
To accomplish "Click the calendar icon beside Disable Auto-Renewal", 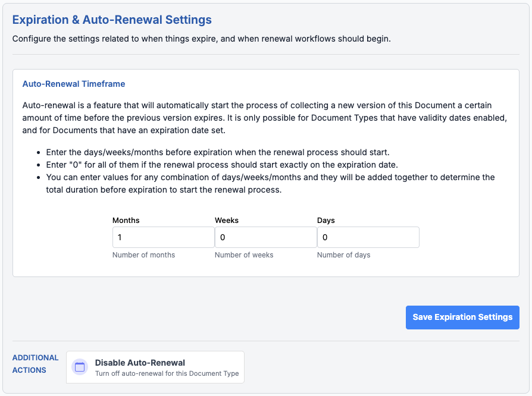I will [x=80, y=367].
